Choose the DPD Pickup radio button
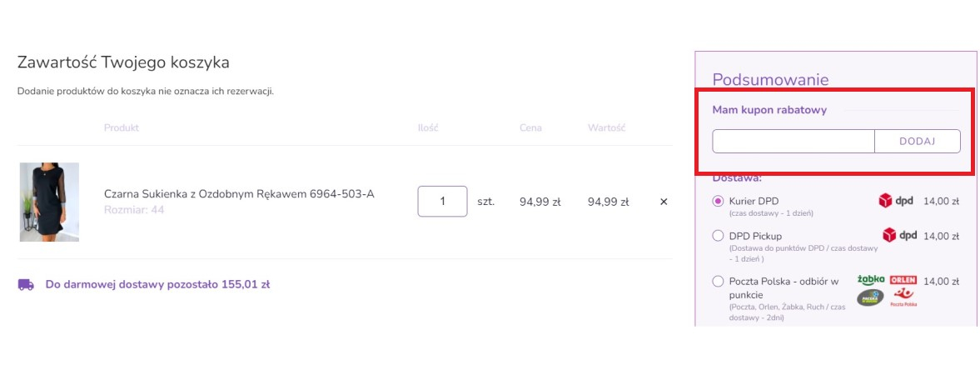Image resolution: width=980 pixels, height=375 pixels. 718,236
